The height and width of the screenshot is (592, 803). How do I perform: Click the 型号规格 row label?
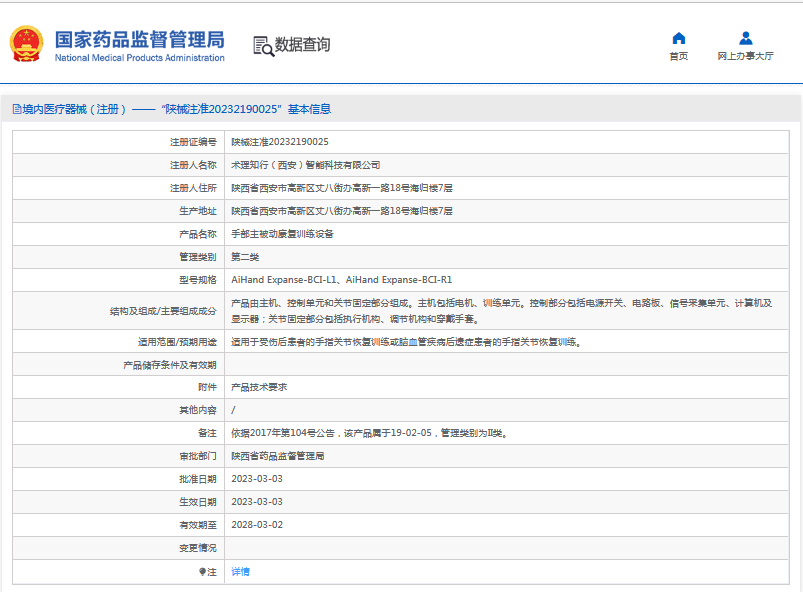(198, 280)
